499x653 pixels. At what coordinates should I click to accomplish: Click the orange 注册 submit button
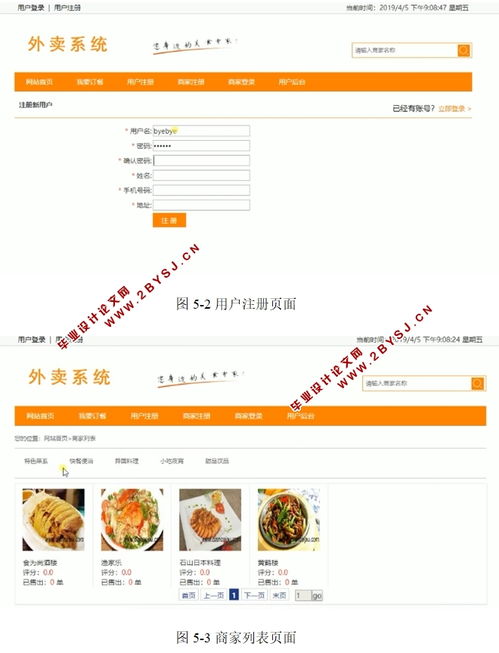(169, 220)
